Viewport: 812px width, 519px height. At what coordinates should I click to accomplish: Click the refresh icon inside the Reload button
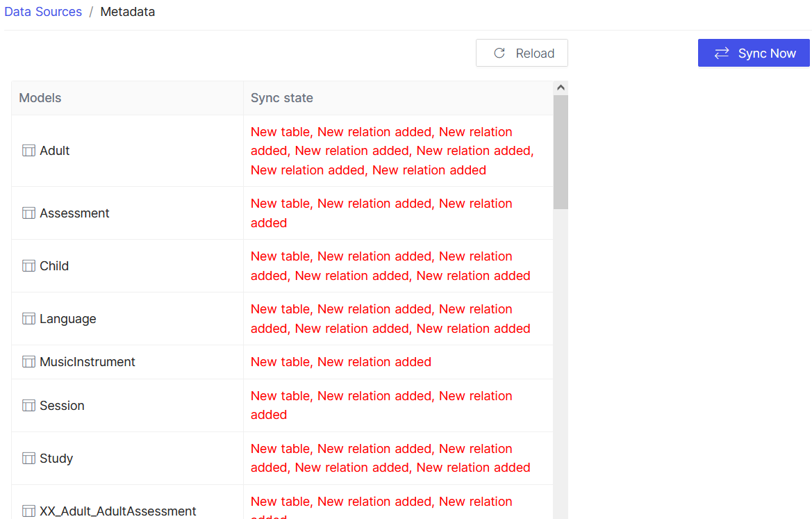499,53
